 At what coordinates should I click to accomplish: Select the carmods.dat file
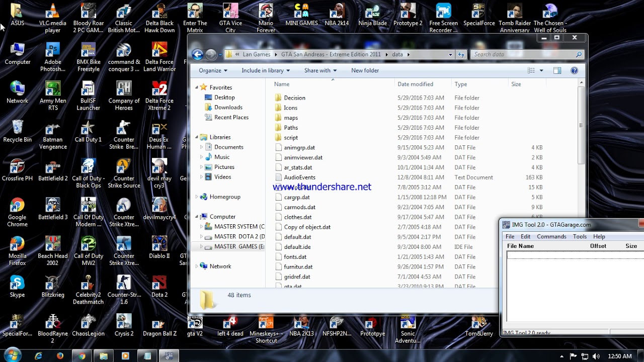click(299, 207)
